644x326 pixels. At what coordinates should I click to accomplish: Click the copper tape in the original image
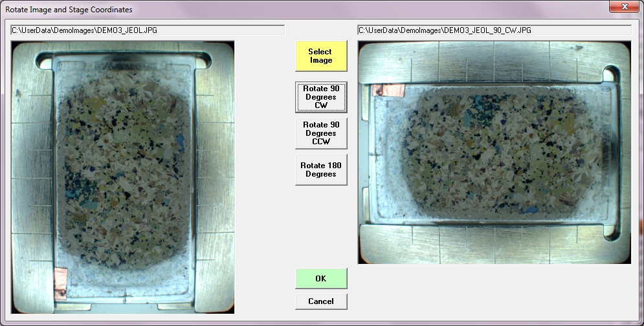pyautogui.click(x=63, y=276)
